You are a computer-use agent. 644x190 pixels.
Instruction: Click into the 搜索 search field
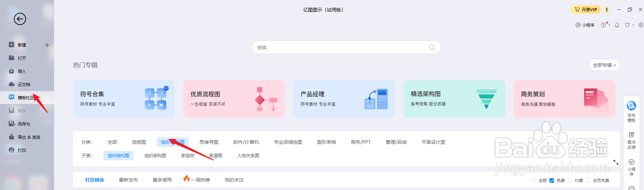coord(346,47)
